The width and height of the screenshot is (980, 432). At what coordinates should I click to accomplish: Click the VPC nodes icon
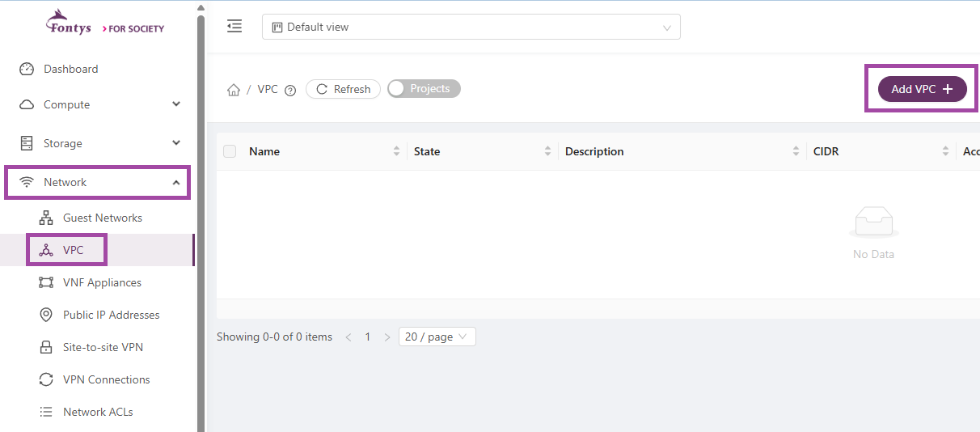click(46, 250)
